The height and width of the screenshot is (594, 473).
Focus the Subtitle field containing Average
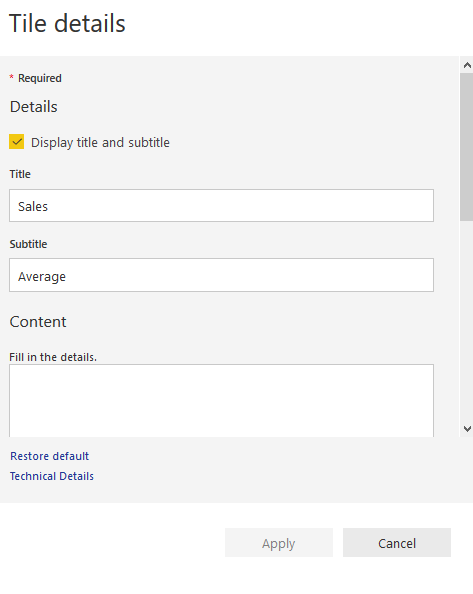(222, 275)
